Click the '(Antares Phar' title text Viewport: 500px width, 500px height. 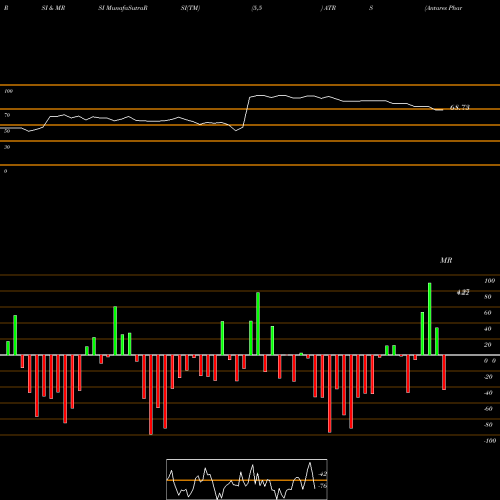(x=443, y=8)
